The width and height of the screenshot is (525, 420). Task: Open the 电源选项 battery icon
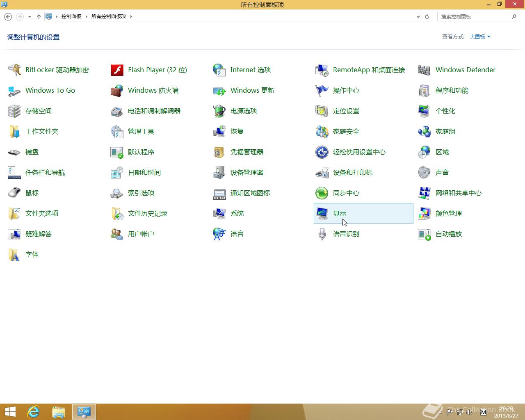pyautogui.click(x=219, y=111)
